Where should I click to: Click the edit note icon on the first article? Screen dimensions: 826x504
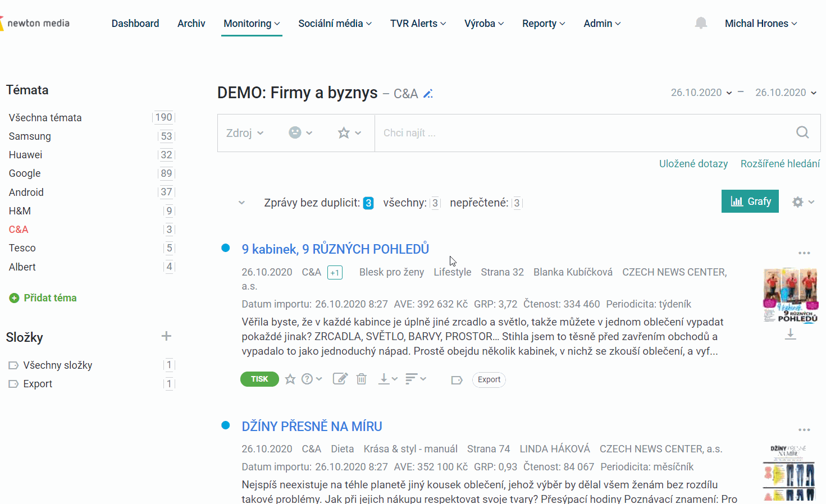click(340, 379)
